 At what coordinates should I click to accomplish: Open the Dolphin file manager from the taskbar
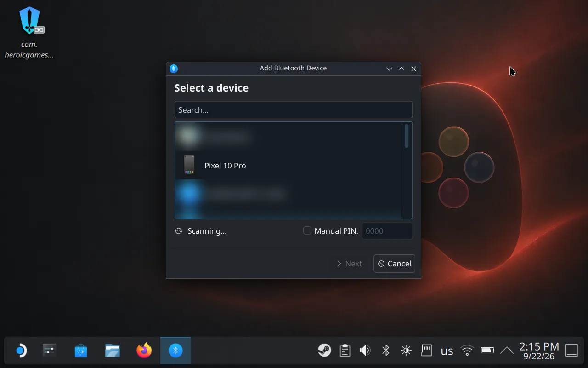[x=113, y=351]
